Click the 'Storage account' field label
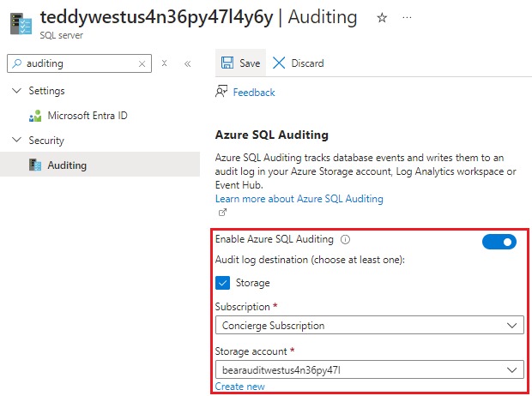 click(x=251, y=351)
